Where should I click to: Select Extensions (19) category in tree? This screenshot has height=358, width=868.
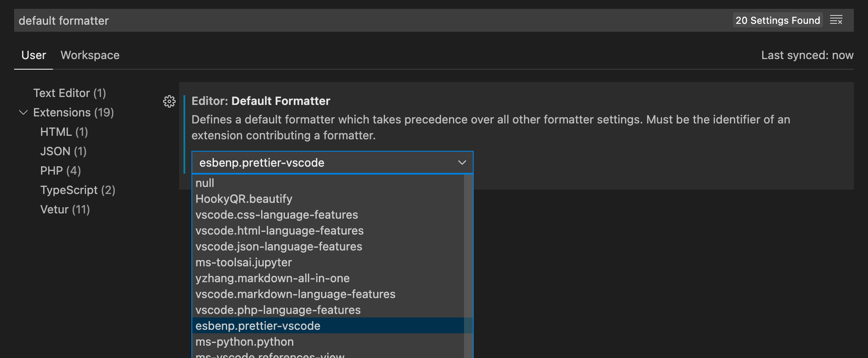pos(74,112)
